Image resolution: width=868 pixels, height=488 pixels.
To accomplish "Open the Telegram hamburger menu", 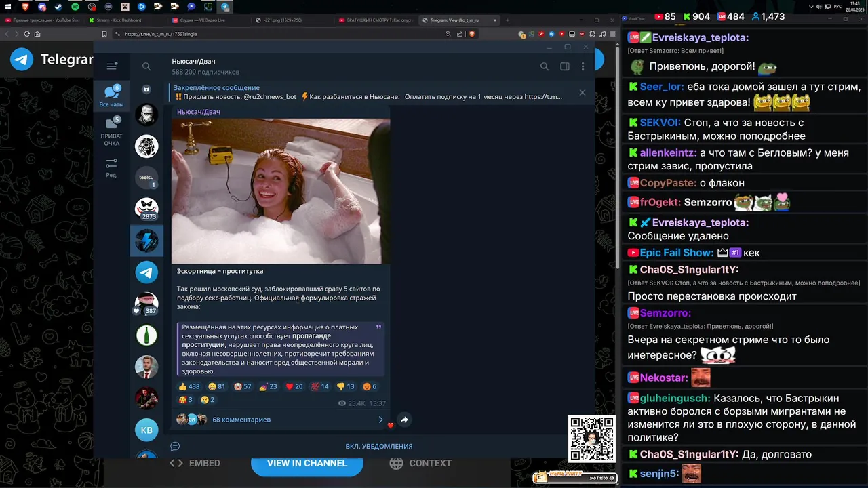I will (112, 66).
